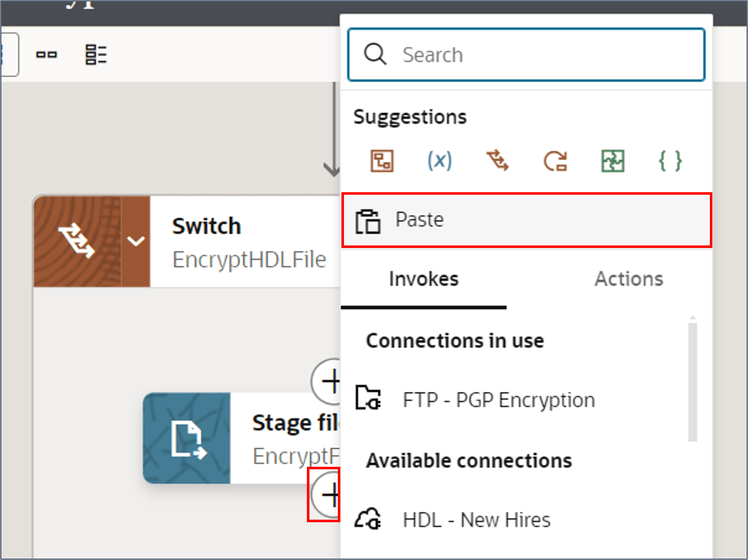748x560 pixels.
Task: Select the Assign variable (x) icon
Action: (439, 161)
